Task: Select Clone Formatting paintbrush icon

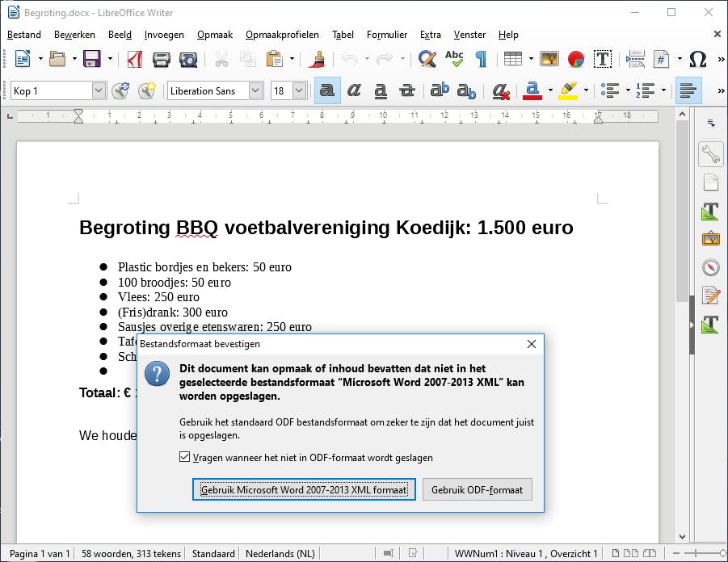Action: click(318, 59)
